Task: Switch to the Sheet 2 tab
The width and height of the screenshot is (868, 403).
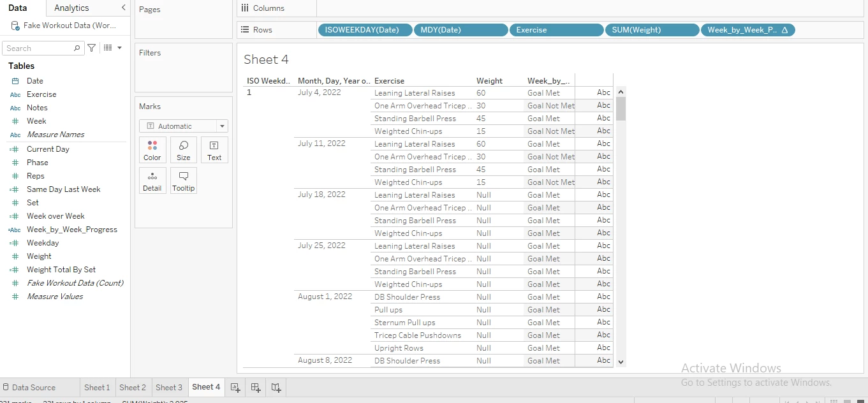Action: (133, 387)
